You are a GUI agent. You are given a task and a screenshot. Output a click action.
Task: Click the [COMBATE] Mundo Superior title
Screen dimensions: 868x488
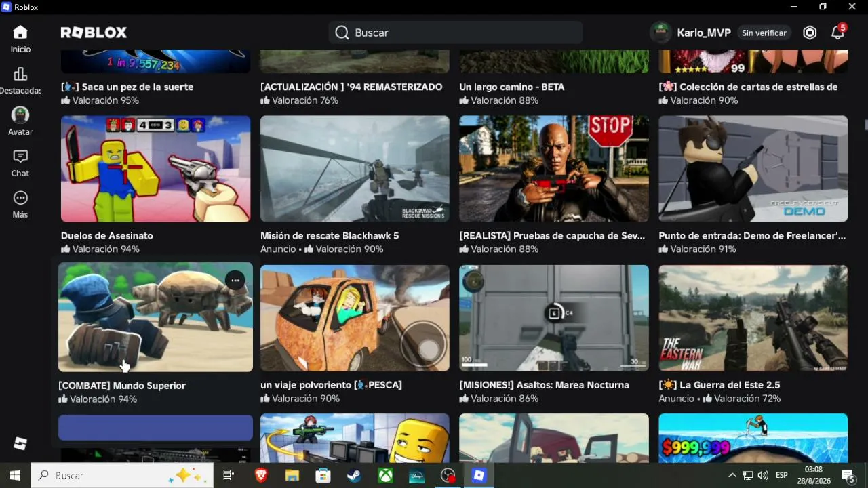point(122,386)
